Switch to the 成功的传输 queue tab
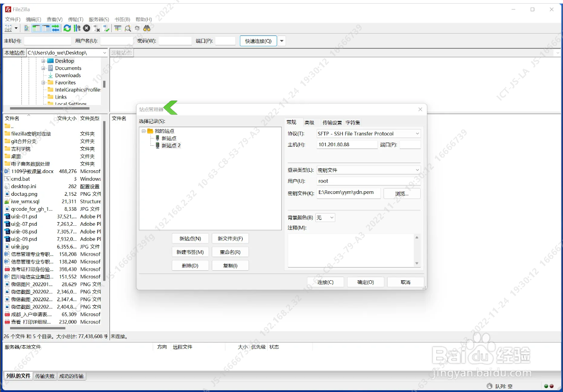Image resolution: width=563 pixels, height=392 pixels. pyautogui.click(x=72, y=376)
